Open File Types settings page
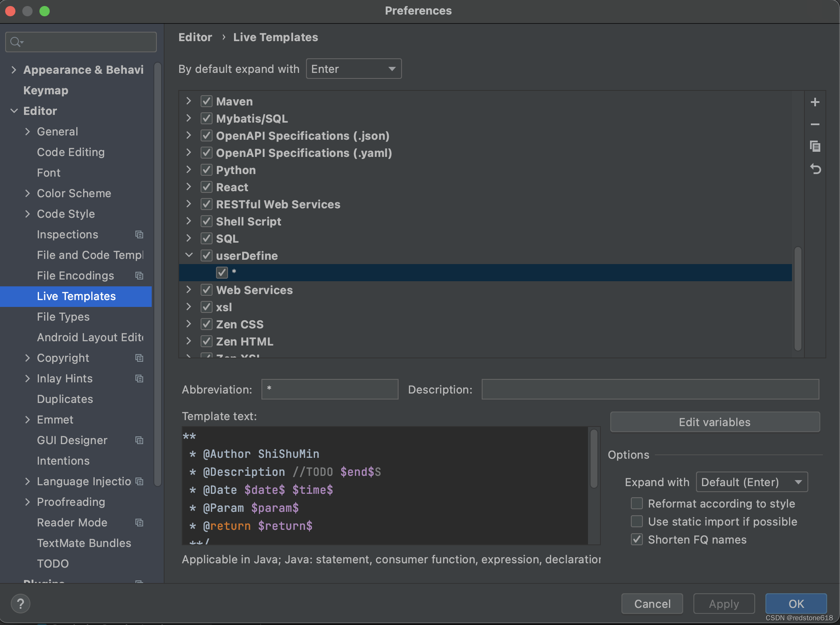This screenshot has width=840, height=625. [63, 317]
